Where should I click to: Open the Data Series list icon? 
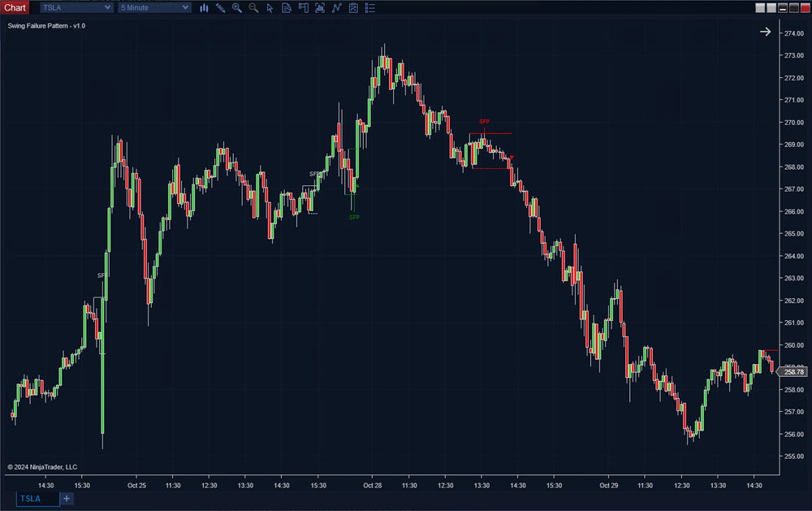pyautogui.click(x=319, y=7)
